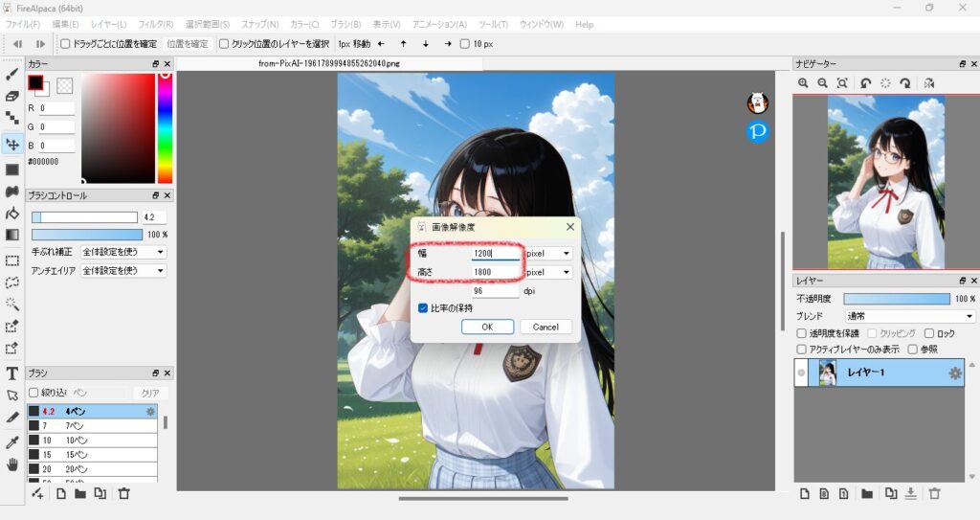This screenshot has width=980, height=520.
Task: Open the フィルタ(R) menu
Action: [x=155, y=24]
